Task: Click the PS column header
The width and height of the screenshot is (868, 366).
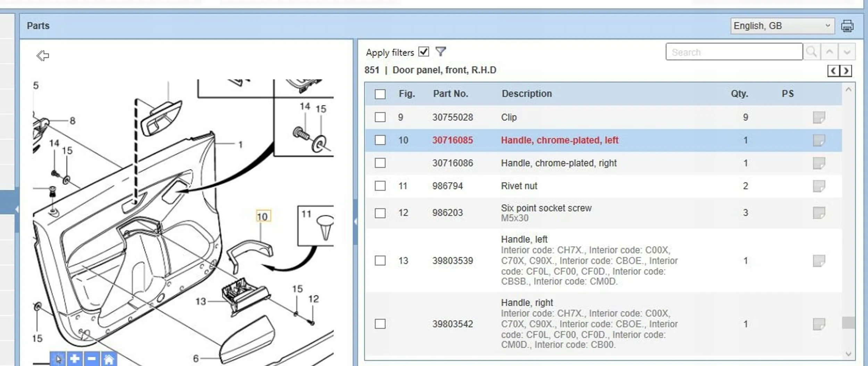Action: click(x=787, y=94)
